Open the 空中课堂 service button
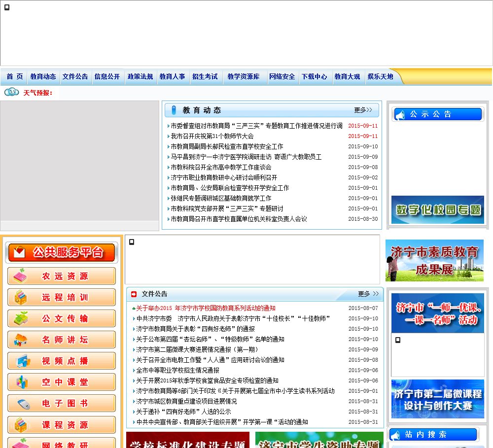The height and width of the screenshot is (448, 493). click(62, 382)
